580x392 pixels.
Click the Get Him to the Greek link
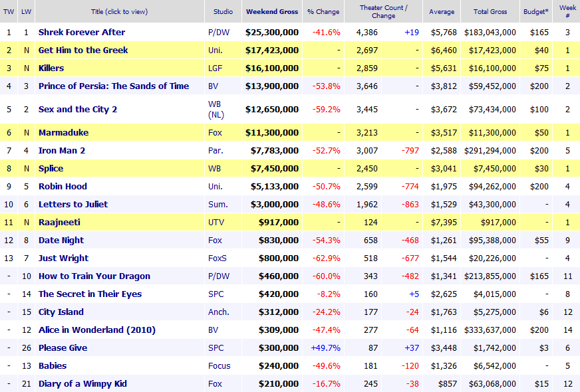coord(83,50)
